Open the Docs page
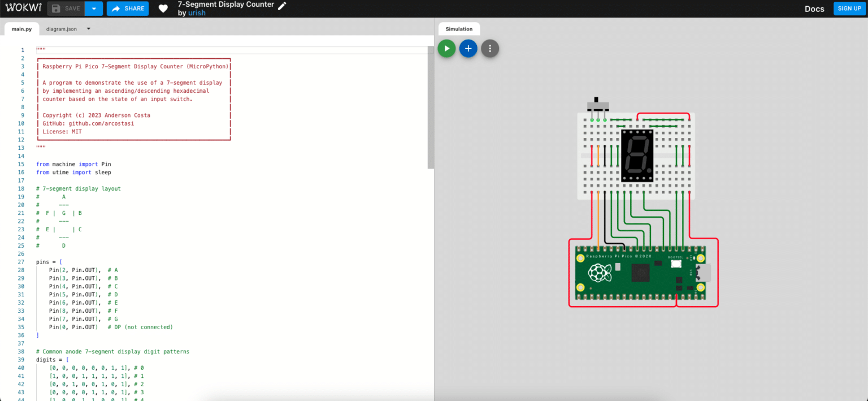This screenshot has width=868, height=401. click(814, 8)
